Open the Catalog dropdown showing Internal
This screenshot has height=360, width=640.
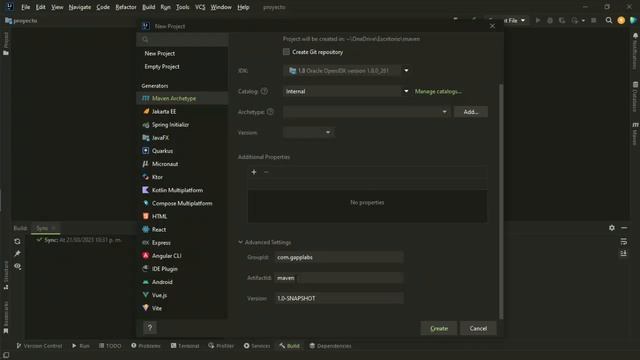pyautogui.click(x=347, y=91)
